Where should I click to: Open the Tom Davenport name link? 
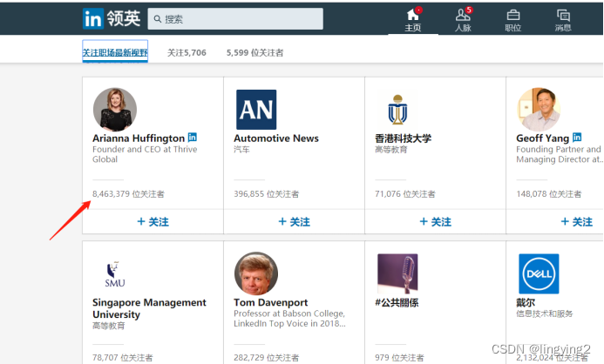271,302
